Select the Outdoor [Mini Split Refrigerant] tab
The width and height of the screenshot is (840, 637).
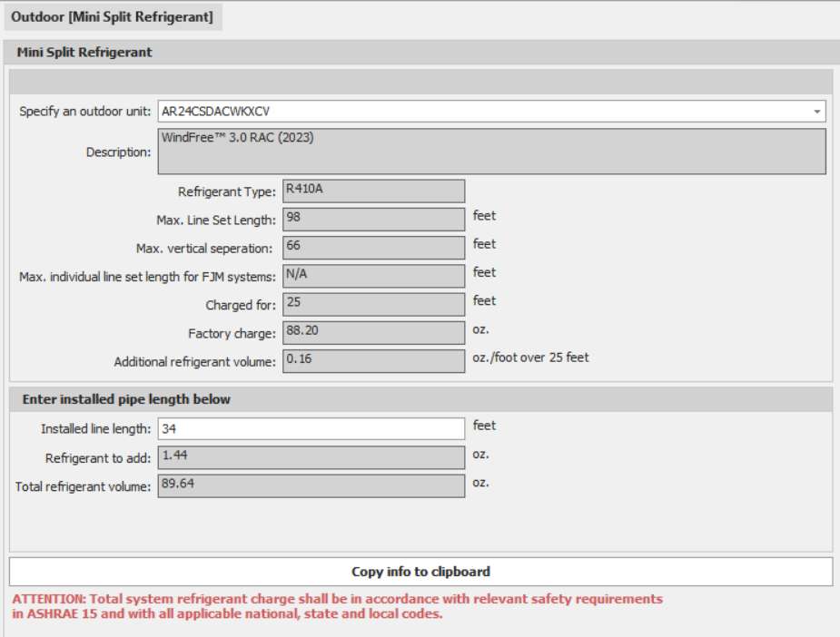113,17
